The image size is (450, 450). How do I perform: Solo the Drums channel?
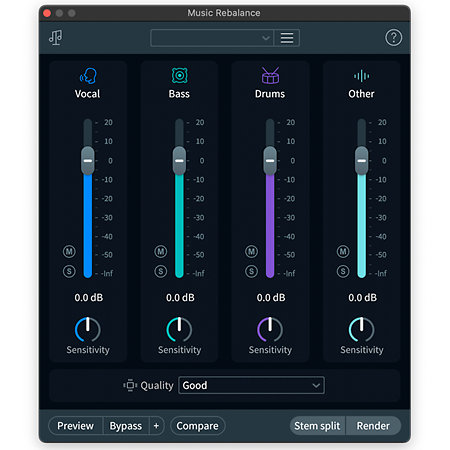coord(251,271)
